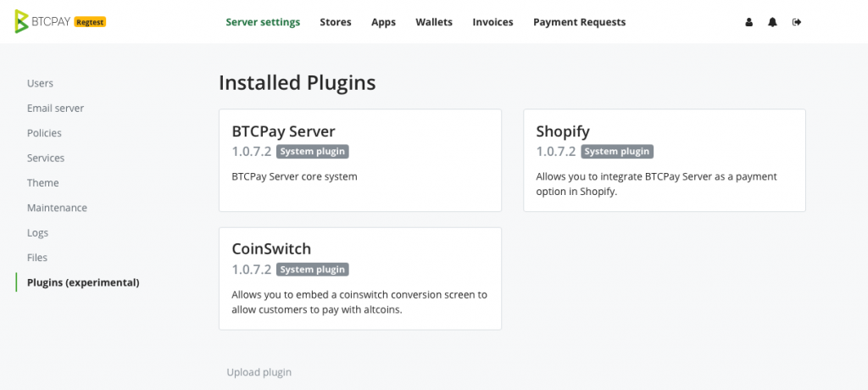Open the Files sidebar section
The width and height of the screenshot is (868, 390).
pyautogui.click(x=37, y=258)
